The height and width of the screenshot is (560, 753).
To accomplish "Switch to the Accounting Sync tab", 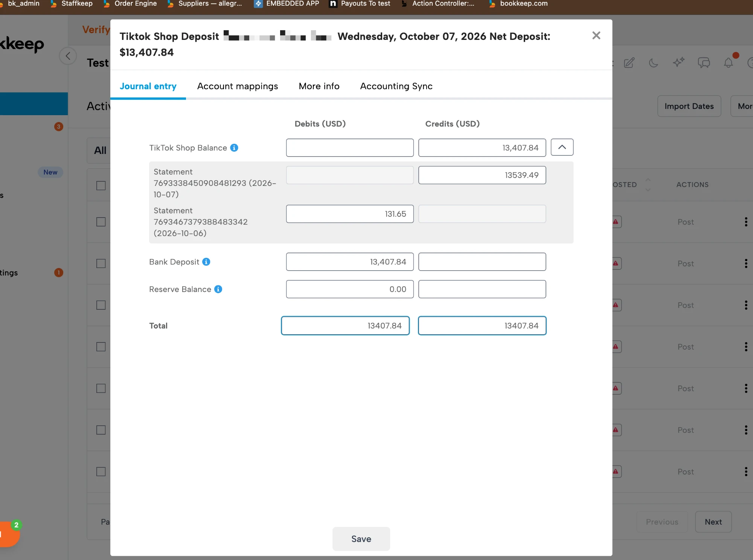I will click(x=396, y=86).
